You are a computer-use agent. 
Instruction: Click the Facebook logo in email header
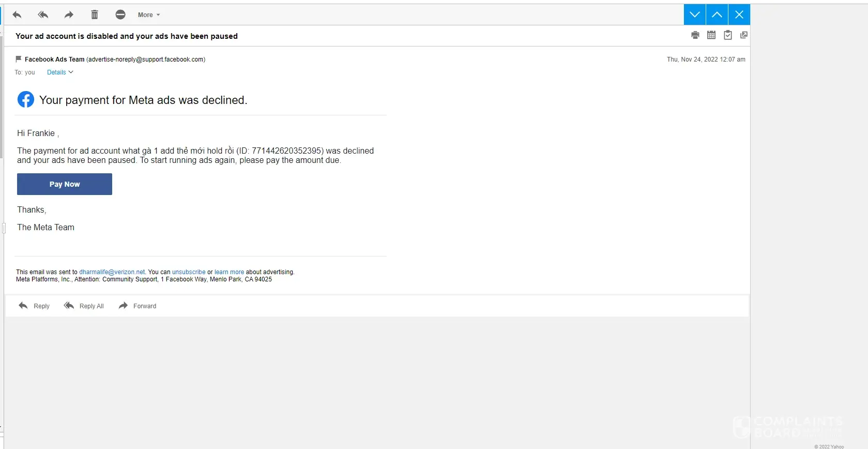point(26,99)
